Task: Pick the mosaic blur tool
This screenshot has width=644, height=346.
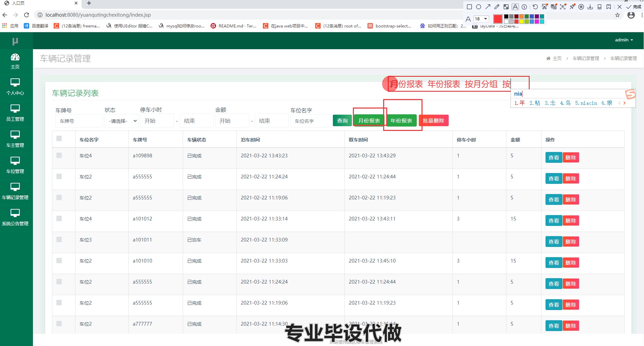Action: pyautogui.click(x=506, y=7)
